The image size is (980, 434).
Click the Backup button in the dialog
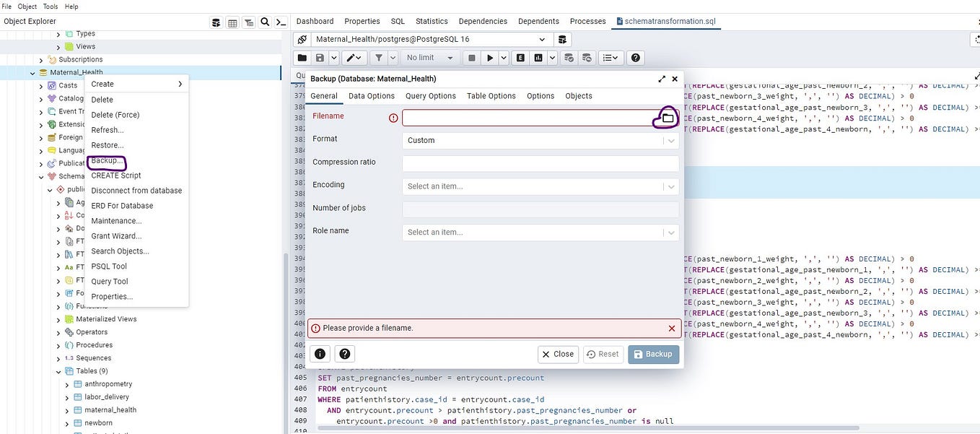(653, 354)
